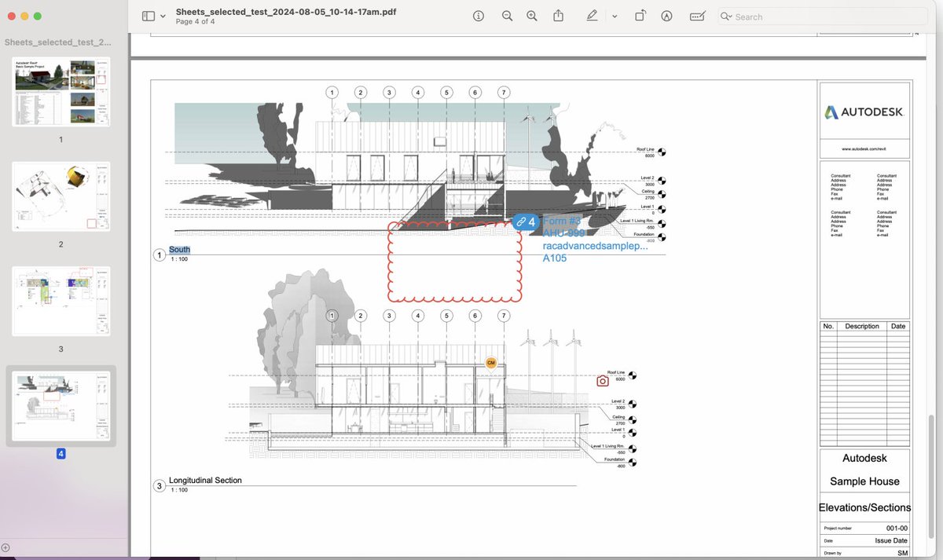Open the Share menu

point(558,16)
